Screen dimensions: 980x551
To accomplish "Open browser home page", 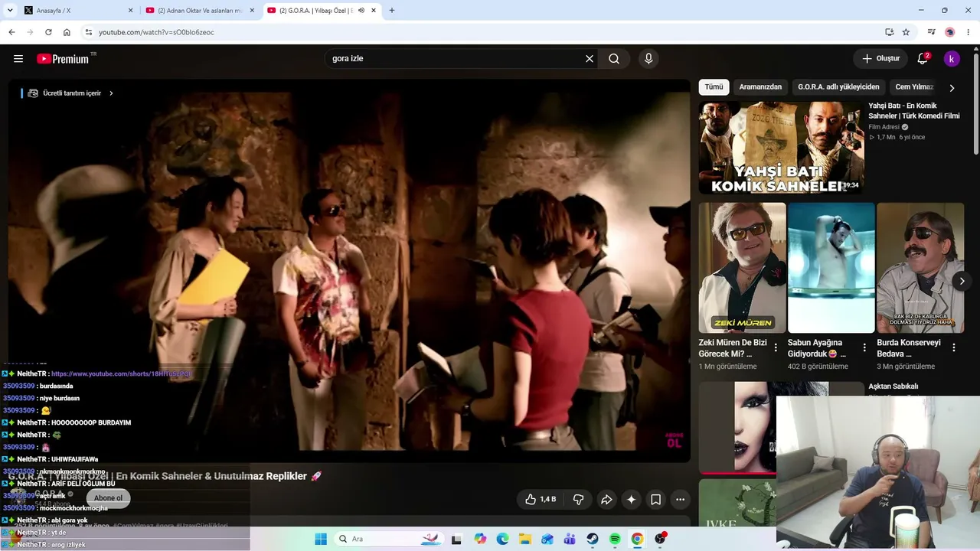I will [x=67, y=32].
